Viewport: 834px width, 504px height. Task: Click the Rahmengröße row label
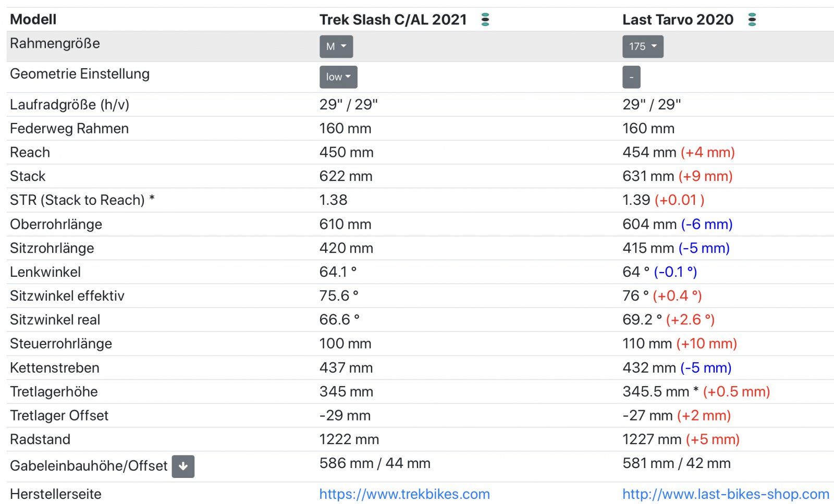click(x=55, y=44)
